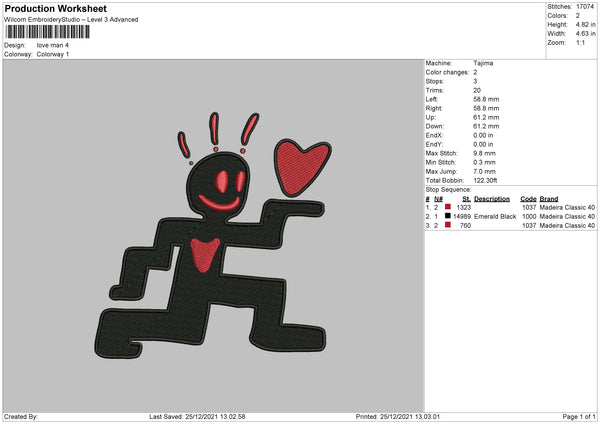Click the Colors value '2' in header
This screenshot has width=600, height=424.
click(578, 16)
